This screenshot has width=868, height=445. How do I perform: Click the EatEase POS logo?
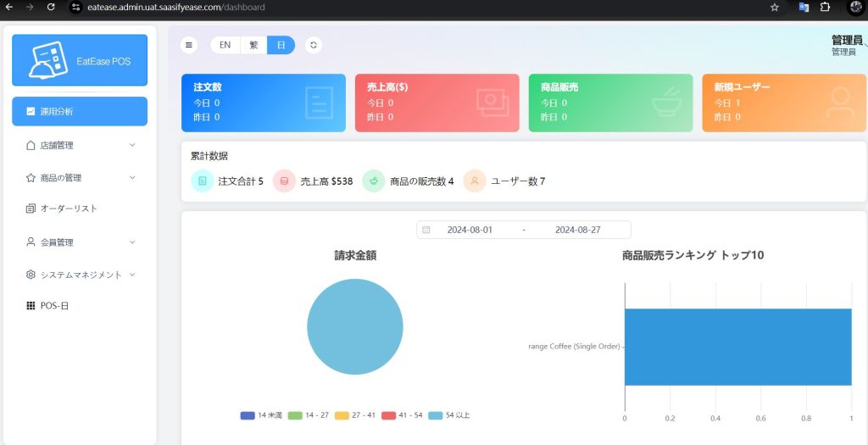[80, 60]
